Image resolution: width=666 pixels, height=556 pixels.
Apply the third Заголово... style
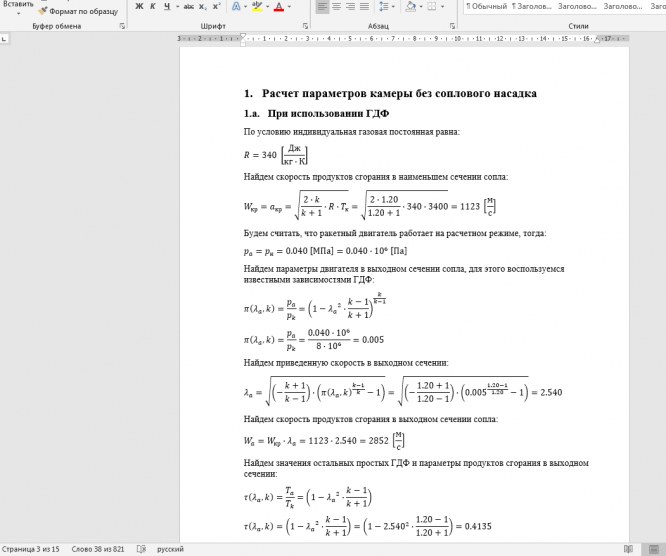coord(623,6)
